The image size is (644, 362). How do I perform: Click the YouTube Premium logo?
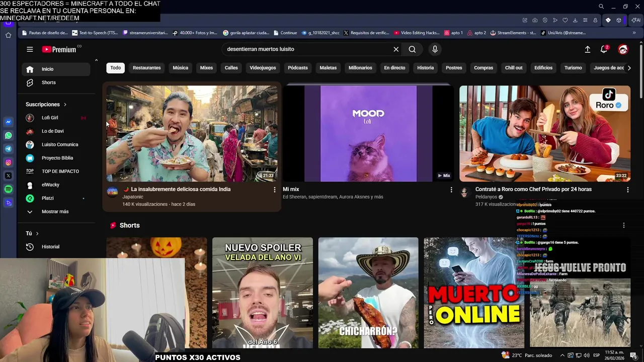pyautogui.click(x=59, y=49)
